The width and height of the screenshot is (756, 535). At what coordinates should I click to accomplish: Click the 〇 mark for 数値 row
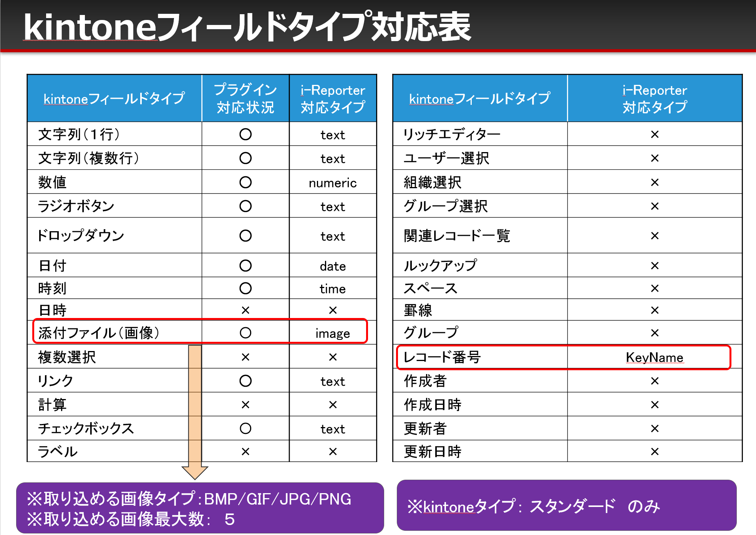[245, 182]
